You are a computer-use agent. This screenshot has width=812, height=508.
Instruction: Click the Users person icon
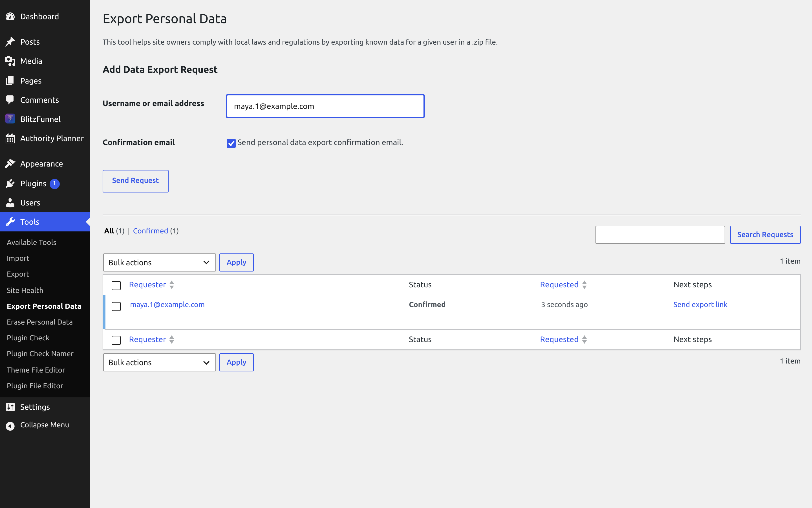10,203
